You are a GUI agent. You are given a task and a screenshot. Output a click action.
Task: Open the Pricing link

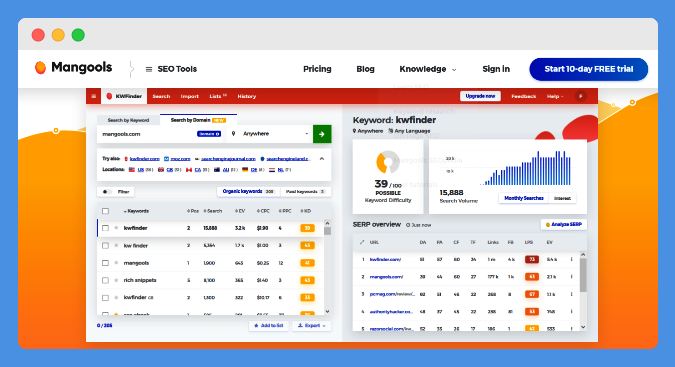(317, 69)
